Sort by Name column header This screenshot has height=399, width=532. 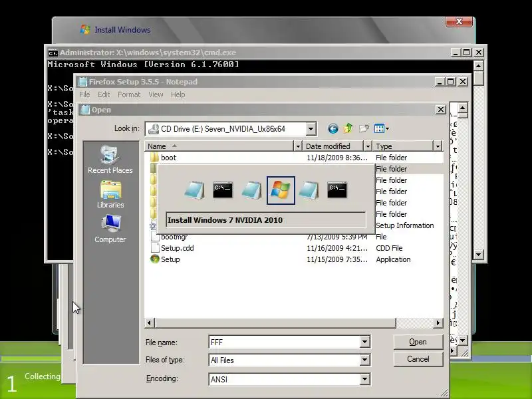click(219, 146)
